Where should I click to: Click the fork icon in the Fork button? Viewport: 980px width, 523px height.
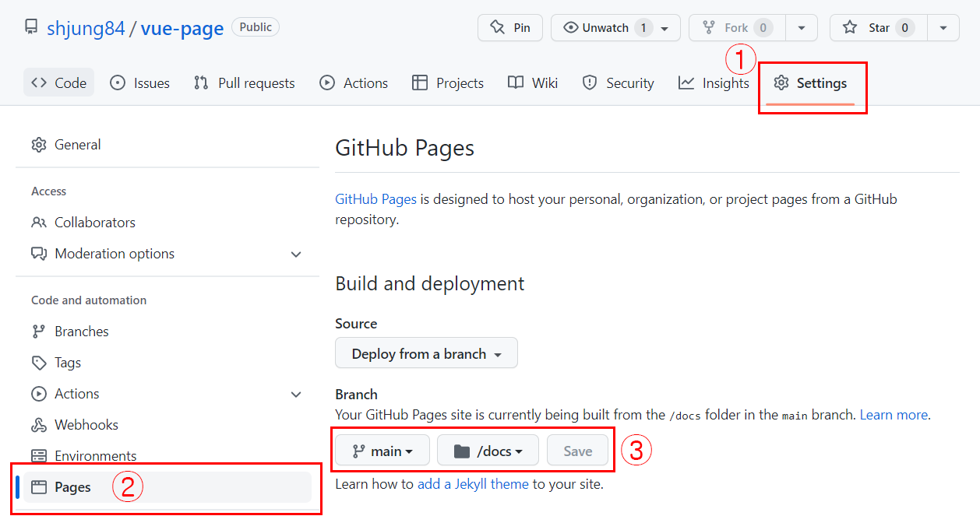tap(708, 27)
